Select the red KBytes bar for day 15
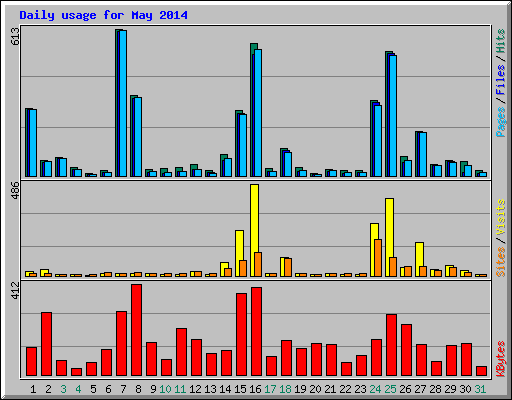 tap(241, 335)
